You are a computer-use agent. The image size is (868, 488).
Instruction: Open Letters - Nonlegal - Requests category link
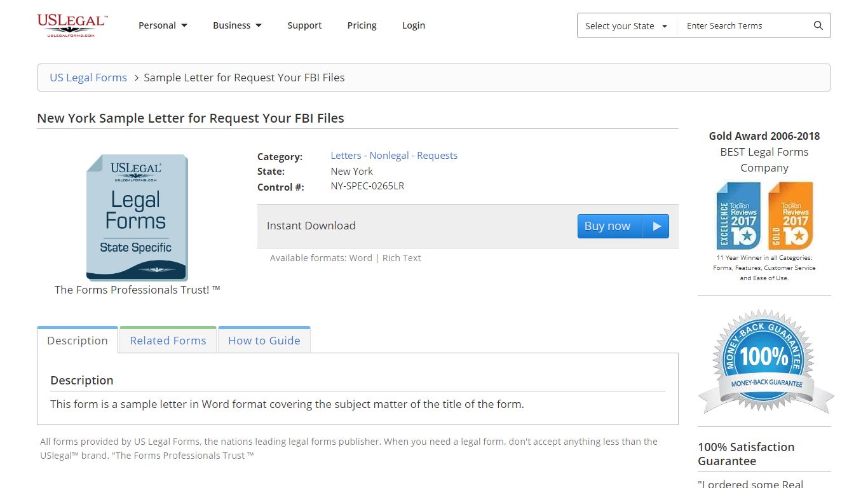coord(394,156)
